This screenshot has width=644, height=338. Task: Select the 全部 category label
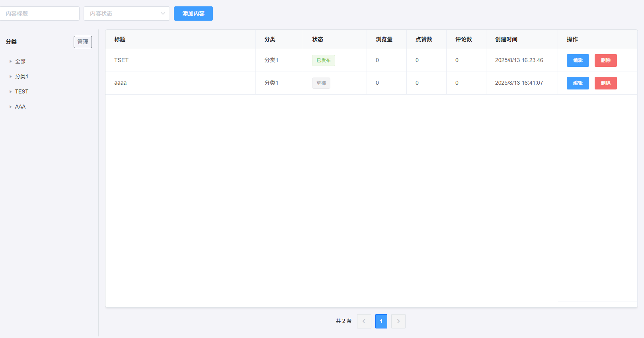coord(20,62)
